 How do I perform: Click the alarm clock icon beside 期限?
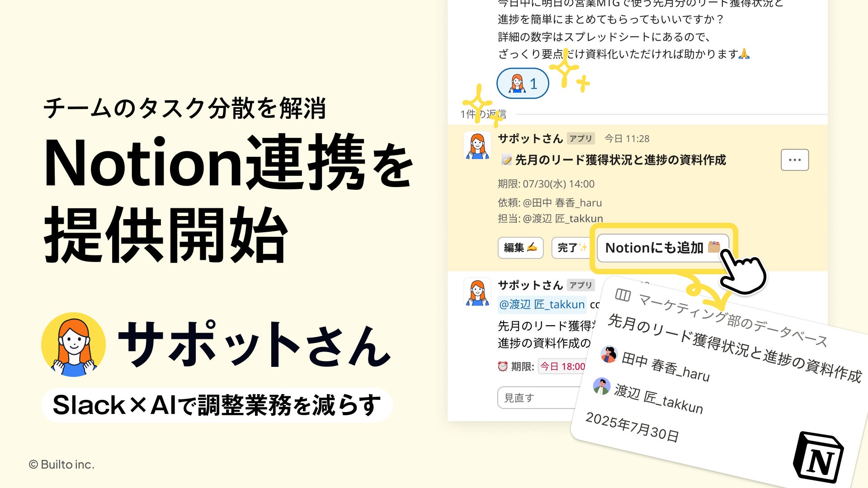click(x=503, y=366)
